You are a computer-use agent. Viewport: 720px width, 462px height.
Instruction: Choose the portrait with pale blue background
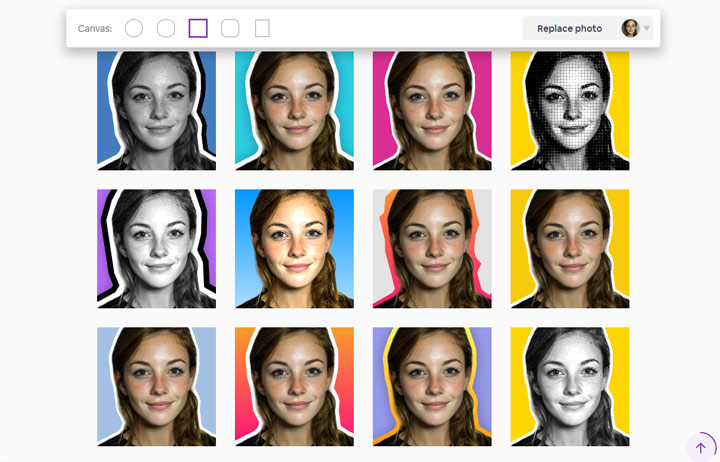tap(157, 386)
